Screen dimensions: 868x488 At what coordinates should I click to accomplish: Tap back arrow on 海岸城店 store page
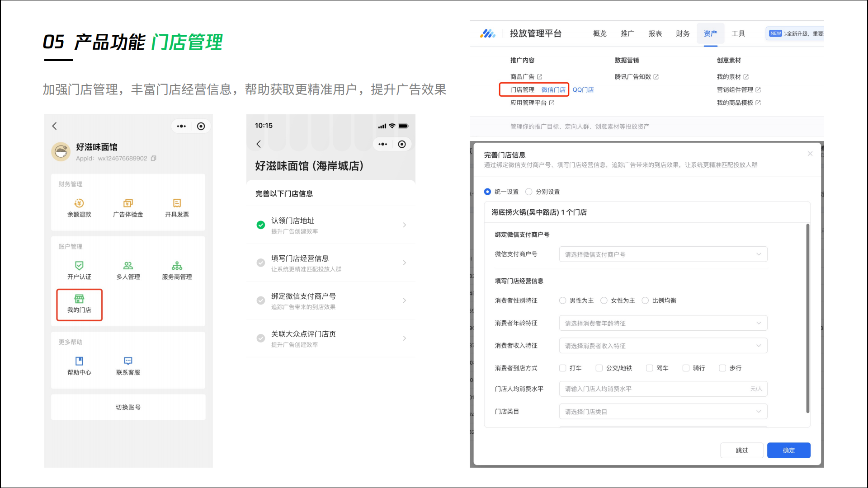coord(259,144)
